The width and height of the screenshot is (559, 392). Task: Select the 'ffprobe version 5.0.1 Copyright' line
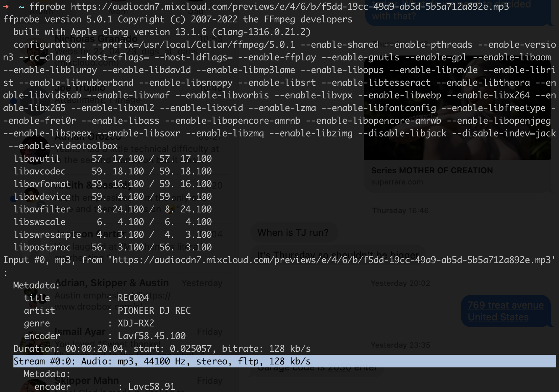(178, 19)
